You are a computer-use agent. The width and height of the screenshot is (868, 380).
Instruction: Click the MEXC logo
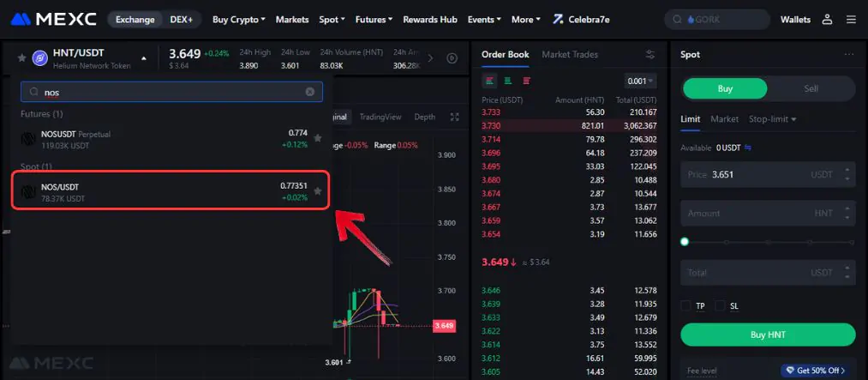[x=54, y=20]
